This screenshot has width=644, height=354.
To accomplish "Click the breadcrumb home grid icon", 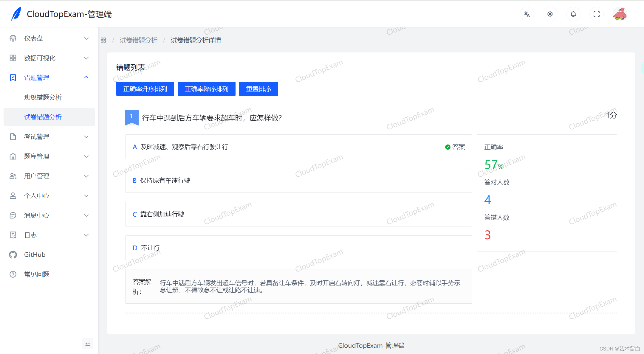I will (x=103, y=40).
